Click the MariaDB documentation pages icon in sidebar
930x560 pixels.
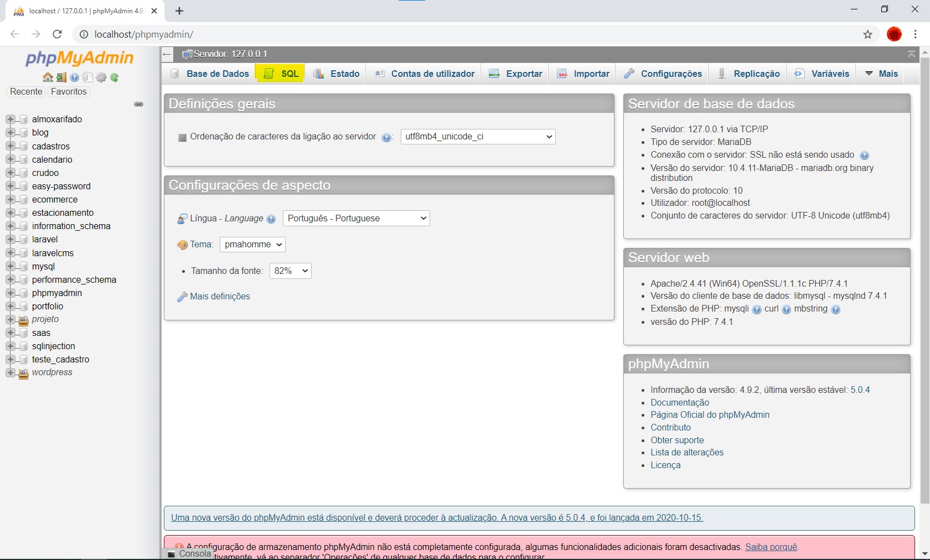click(x=87, y=77)
